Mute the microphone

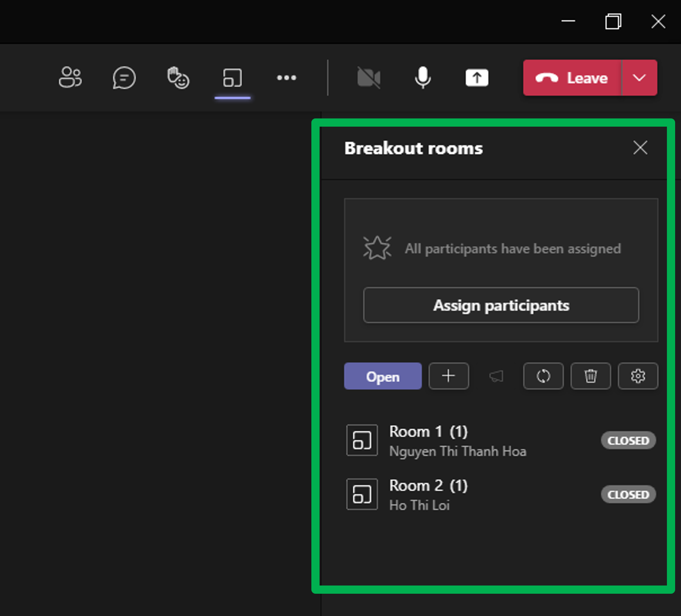pos(422,77)
